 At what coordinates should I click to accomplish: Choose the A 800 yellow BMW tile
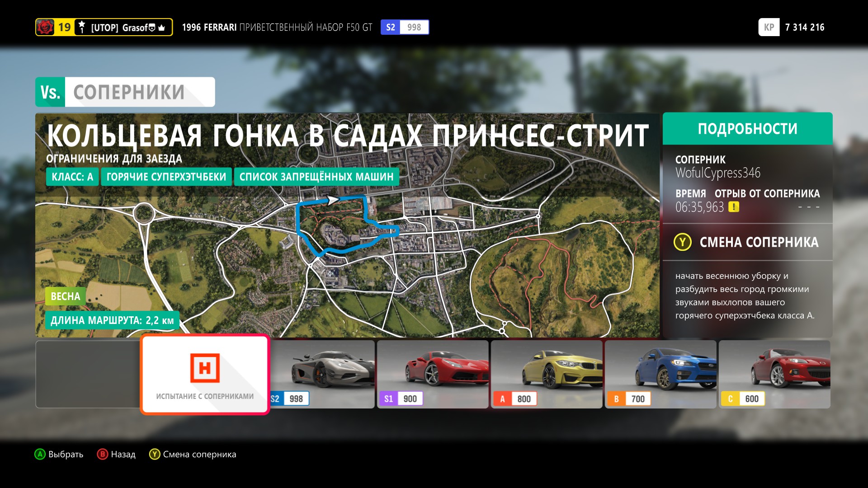[547, 374]
